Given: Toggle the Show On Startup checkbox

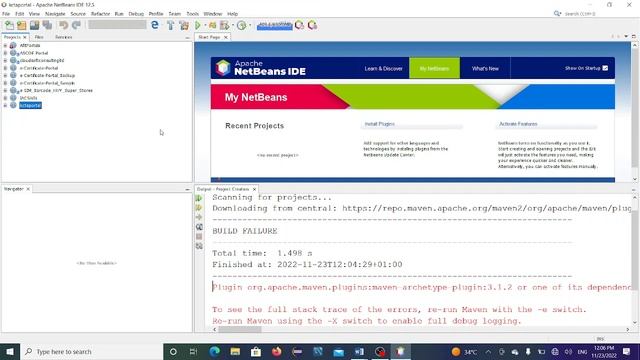Looking at the screenshot, I should (x=605, y=68).
